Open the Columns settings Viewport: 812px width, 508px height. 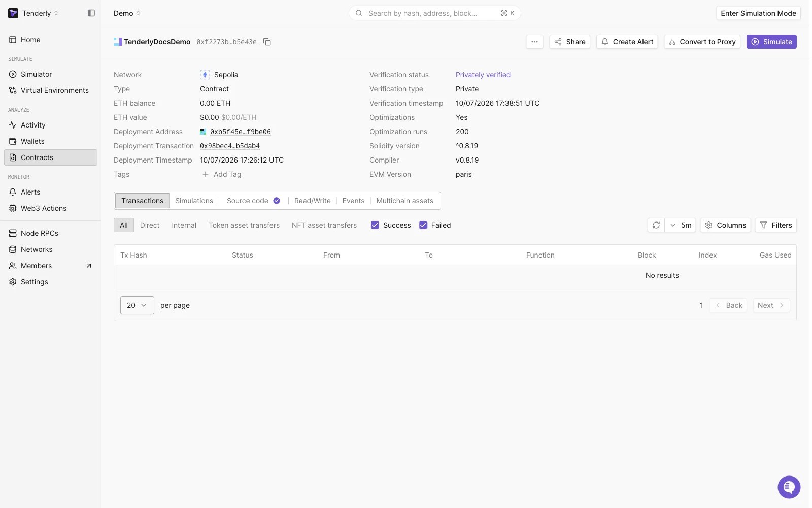[726, 225]
